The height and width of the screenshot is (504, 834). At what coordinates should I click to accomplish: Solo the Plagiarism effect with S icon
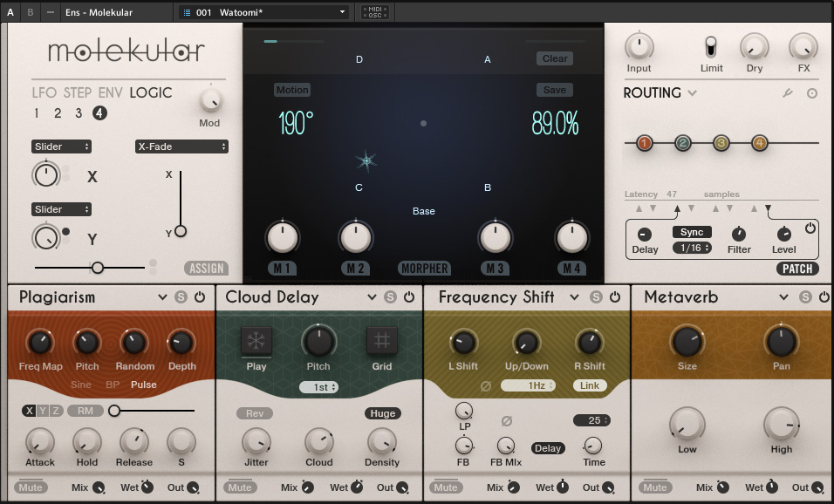[x=181, y=297]
